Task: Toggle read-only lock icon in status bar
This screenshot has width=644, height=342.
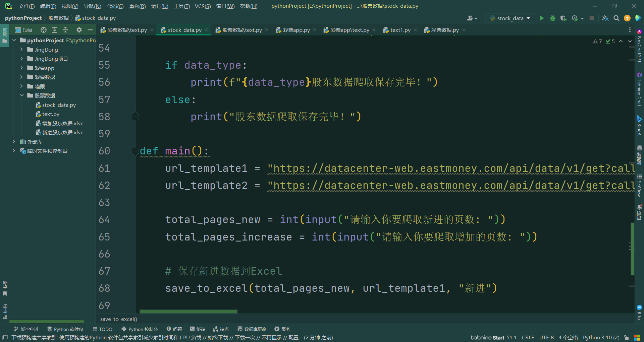Action: [626, 338]
